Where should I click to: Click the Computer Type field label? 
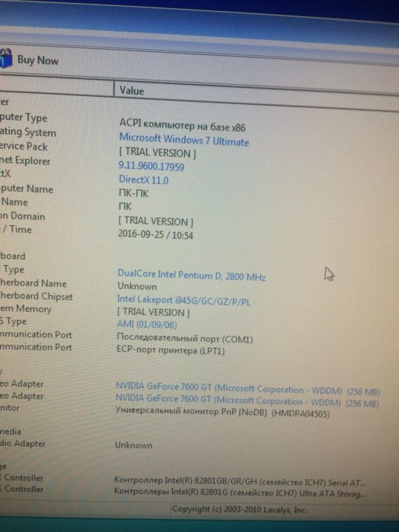click(x=24, y=117)
